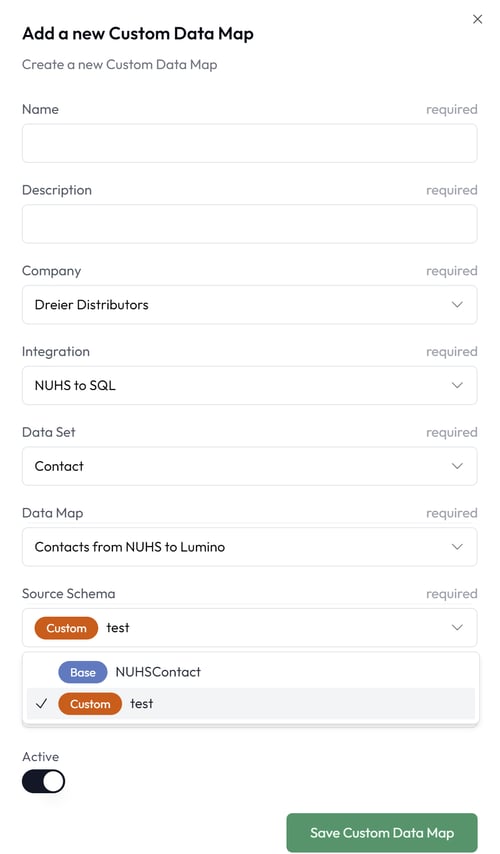Click the Data Map chevron icon

[457, 546]
